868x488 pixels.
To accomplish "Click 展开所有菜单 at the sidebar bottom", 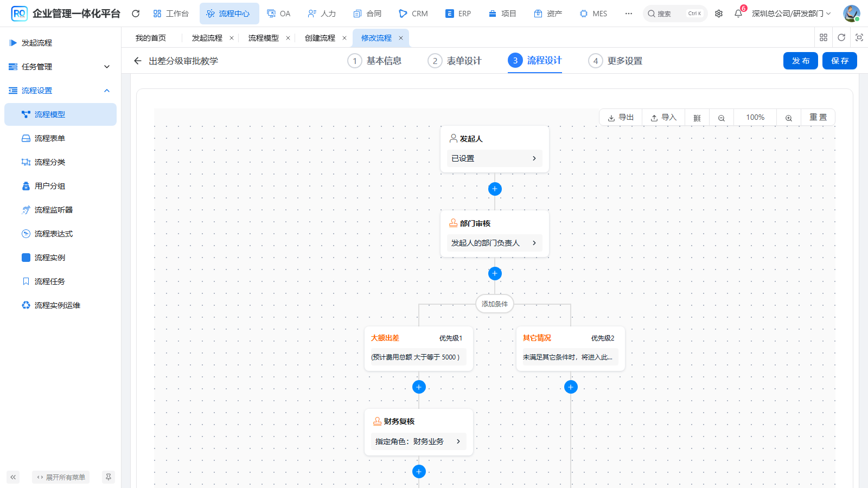I will (x=61, y=477).
